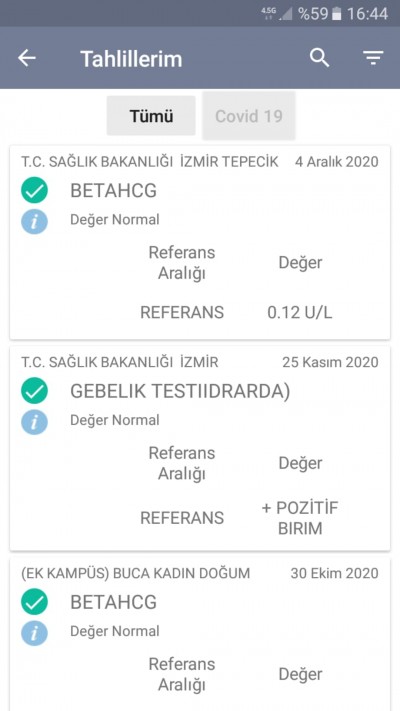Tap info icon on 30 Ekim BETAHCG
The image size is (400, 711).
(34, 633)
